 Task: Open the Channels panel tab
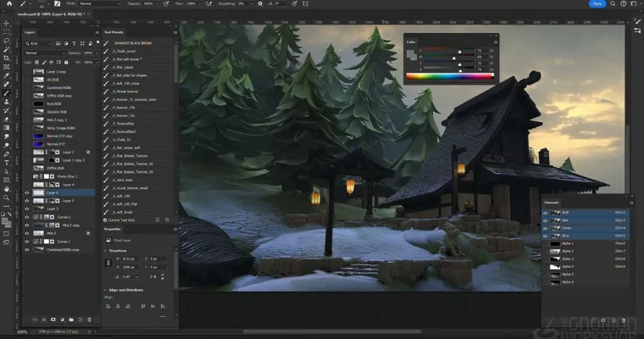pos(551,203)
